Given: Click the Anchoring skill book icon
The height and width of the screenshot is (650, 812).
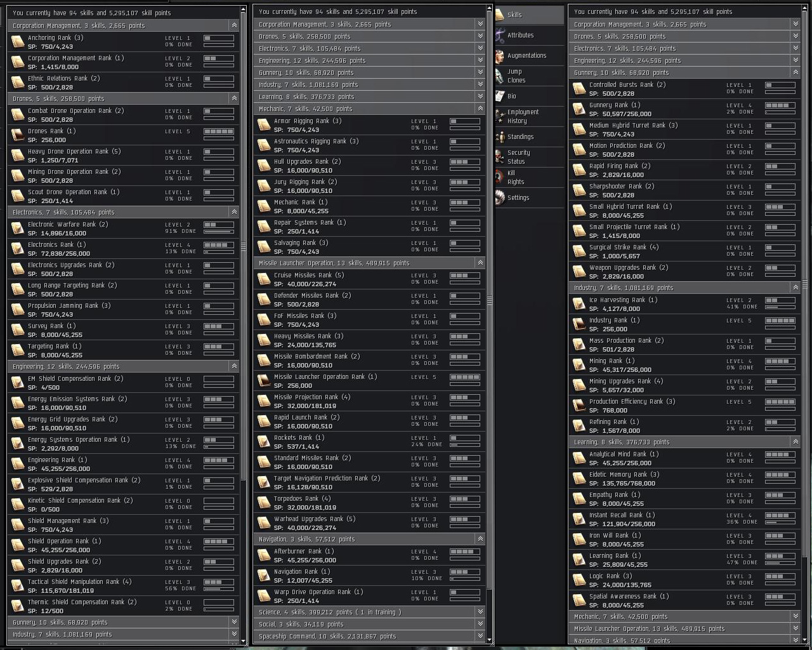Looking at the screenshot, I should click(x=18, y=42).
